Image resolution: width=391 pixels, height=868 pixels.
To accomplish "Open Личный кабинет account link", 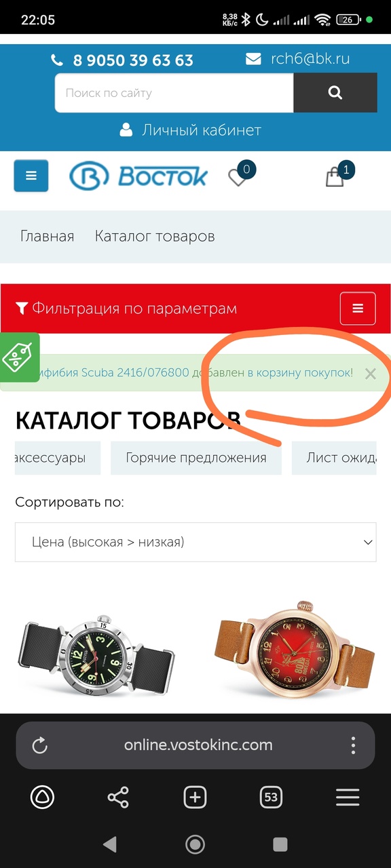I will pyautogui.click(x=191, y=130).
